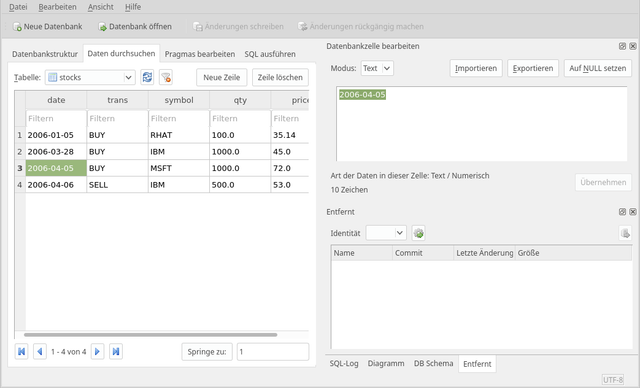This screenshot has width=640, height=388.
Task: Switch to Daten durchsuchen tab
Action: [121, 53]
